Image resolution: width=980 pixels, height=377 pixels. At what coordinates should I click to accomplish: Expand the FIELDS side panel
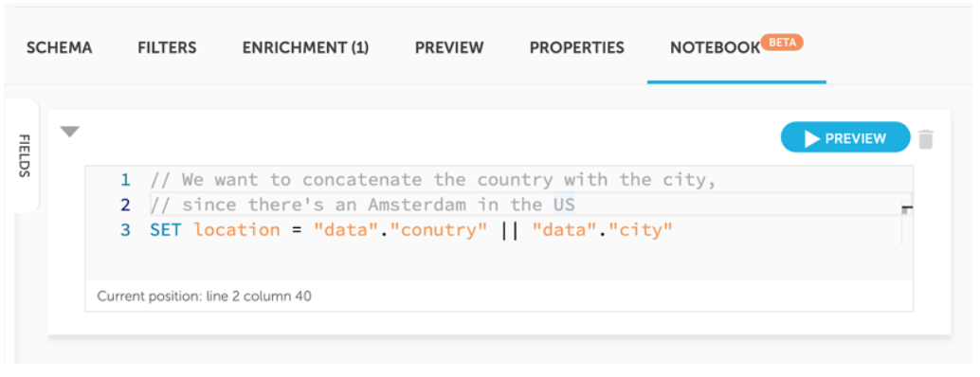23,155
